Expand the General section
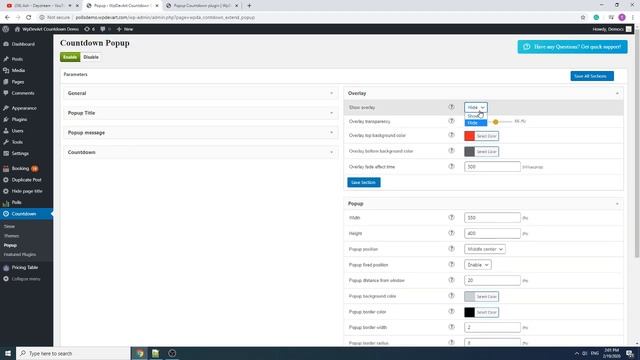640x360 pixels. pos(200,93)
